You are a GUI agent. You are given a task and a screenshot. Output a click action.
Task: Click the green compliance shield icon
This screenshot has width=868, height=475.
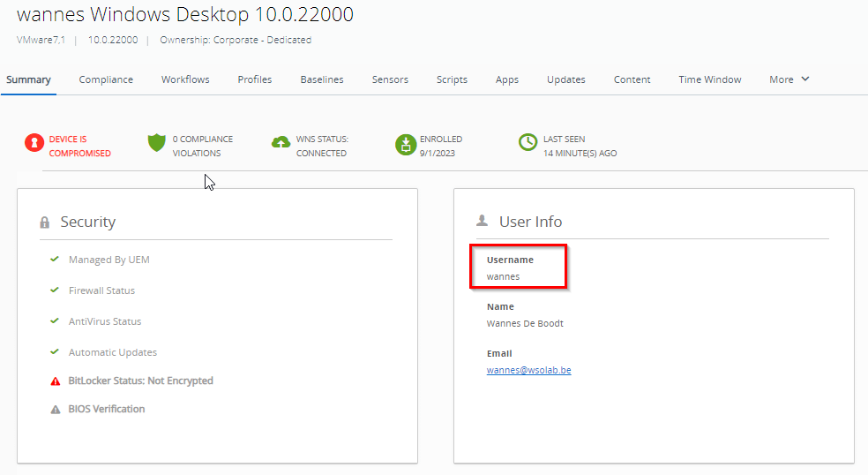pyautogui.click(x=157, y=143)
